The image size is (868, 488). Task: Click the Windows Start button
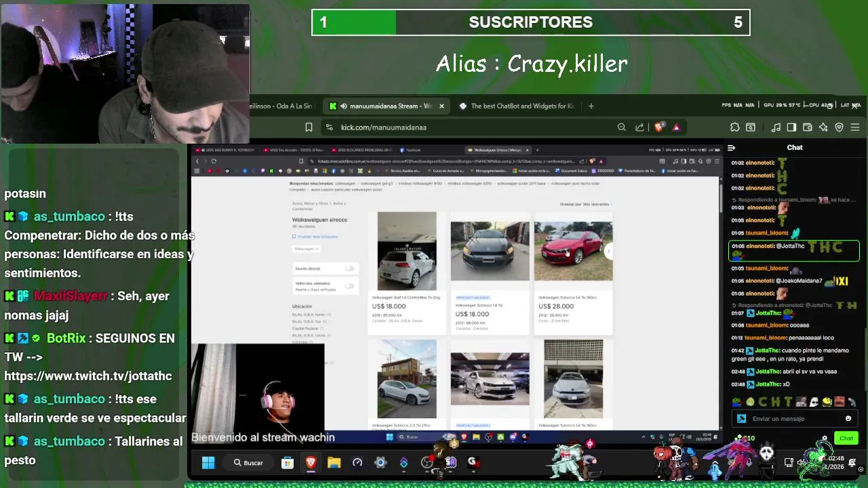pos(208,463)
